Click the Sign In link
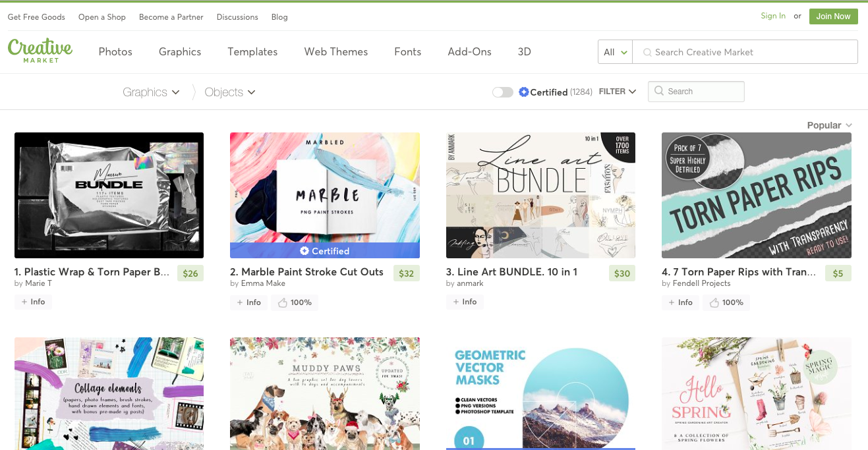Screen dimensions: 868x450 pos(773,16)
